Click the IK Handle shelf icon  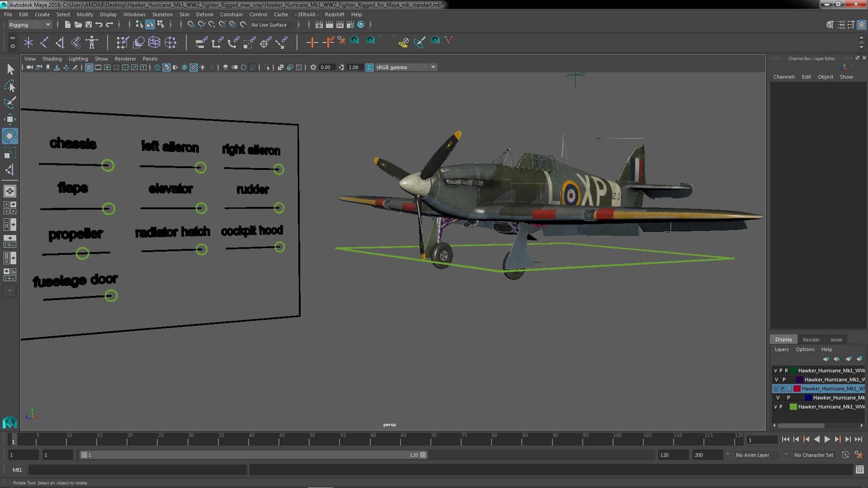tap(60, 42)
